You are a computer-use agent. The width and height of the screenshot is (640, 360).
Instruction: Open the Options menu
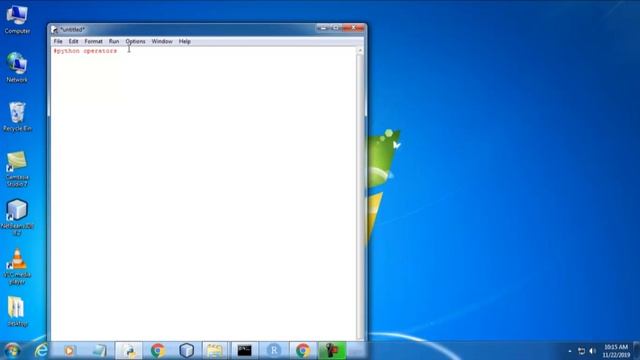135,41
